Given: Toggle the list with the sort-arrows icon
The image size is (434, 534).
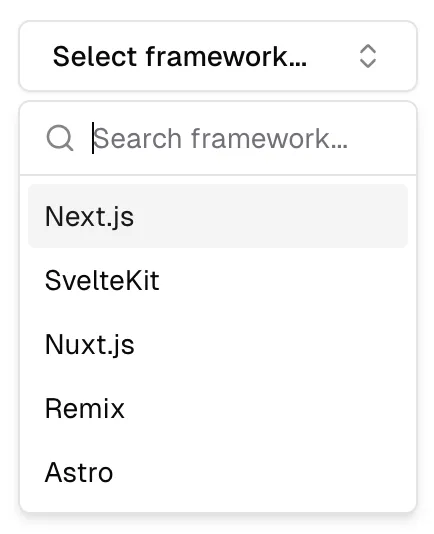Looking at the screenshot, I should coord(368,56).
